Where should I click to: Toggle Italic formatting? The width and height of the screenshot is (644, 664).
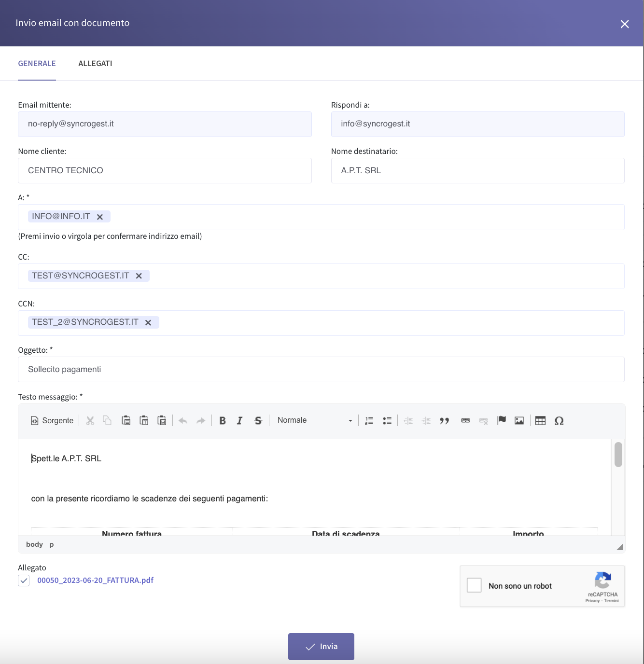point(240,421)
